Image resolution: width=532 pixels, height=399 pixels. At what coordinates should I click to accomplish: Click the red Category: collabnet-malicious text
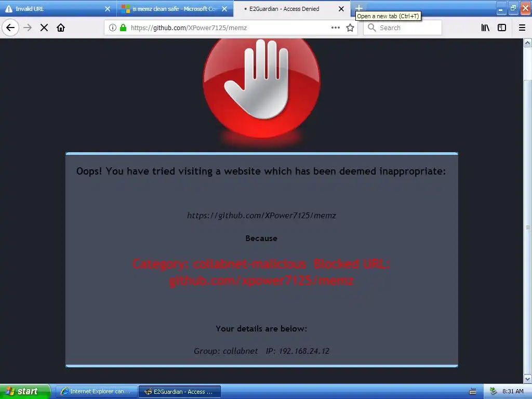point(261,272)
